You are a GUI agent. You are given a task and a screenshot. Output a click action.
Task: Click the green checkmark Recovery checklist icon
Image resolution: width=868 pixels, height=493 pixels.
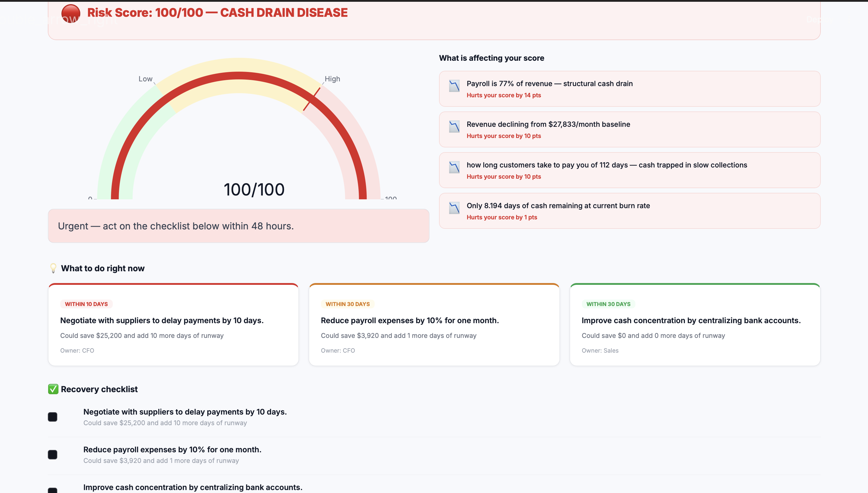(53, 389)
